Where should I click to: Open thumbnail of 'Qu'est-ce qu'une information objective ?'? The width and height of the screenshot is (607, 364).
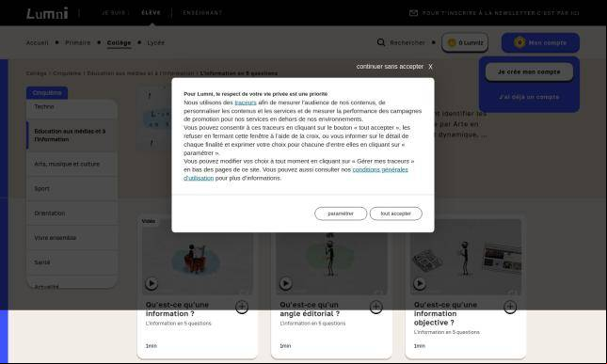(466, 257)
